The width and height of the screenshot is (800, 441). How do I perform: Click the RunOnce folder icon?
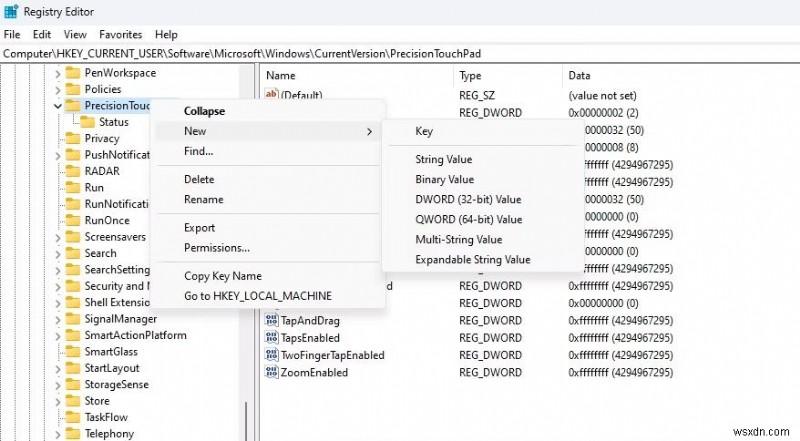point(73,220)
